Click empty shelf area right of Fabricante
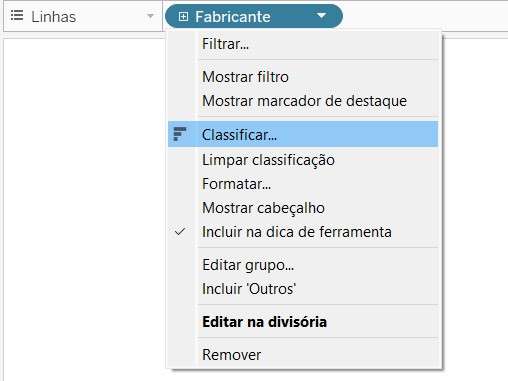This screenshot has height=381, width=508. tap(425, 16)
